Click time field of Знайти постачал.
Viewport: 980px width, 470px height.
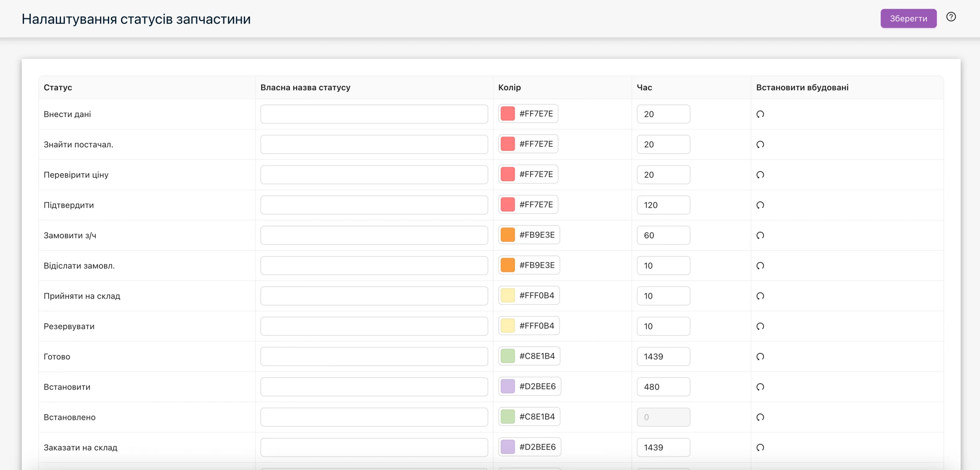coord(663,144)
